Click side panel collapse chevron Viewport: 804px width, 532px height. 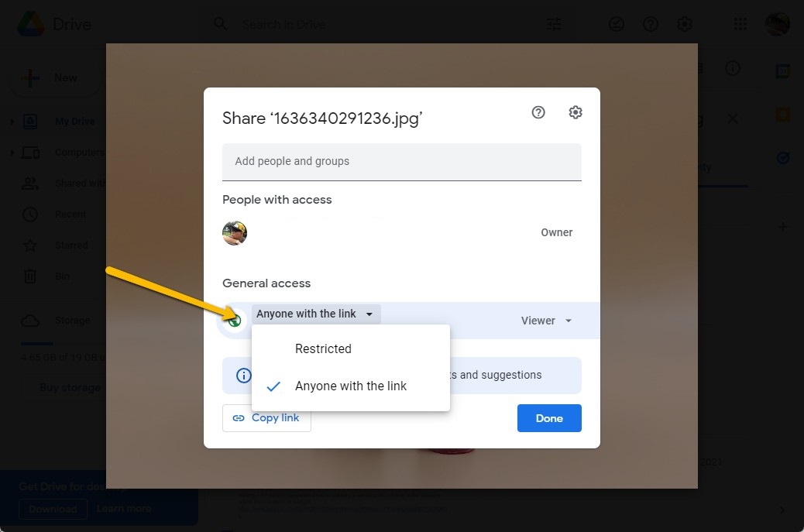coord(782,510)
